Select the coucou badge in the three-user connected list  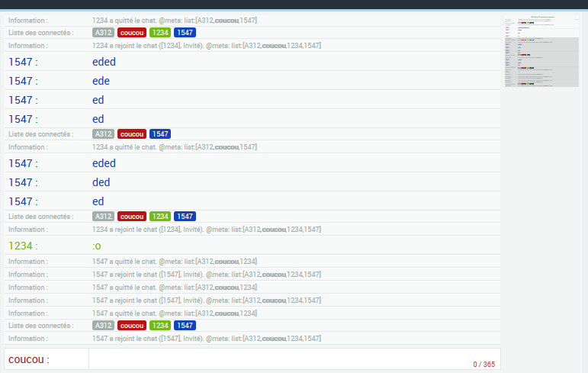(132, 134)
